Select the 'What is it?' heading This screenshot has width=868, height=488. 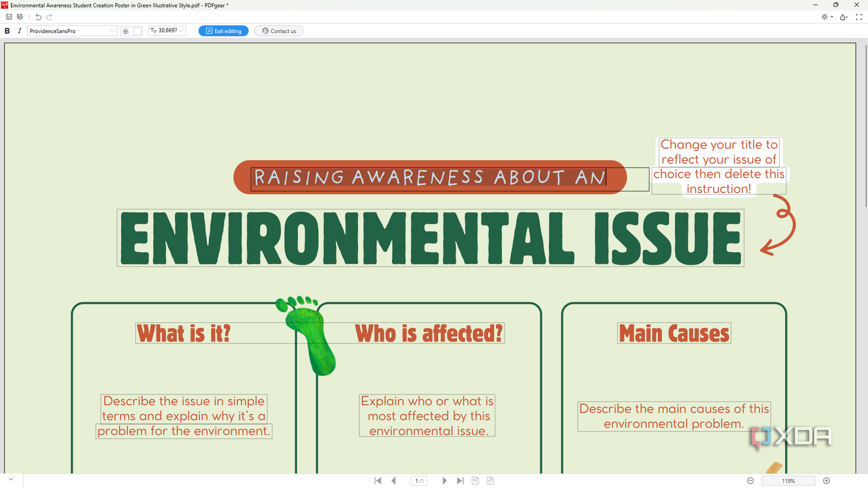tap(183, 334)
